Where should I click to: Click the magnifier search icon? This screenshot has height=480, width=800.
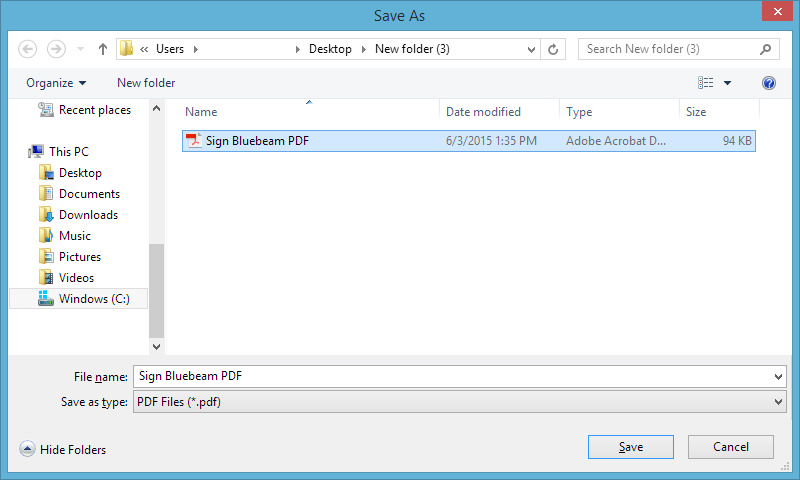pos(765,49)
